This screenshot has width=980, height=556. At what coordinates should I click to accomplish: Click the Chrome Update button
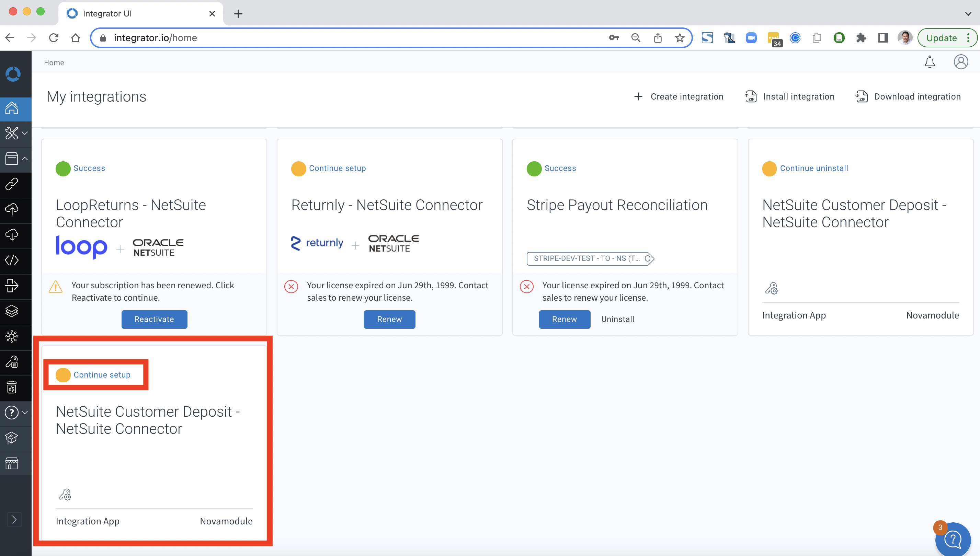[x=947, y=38]
